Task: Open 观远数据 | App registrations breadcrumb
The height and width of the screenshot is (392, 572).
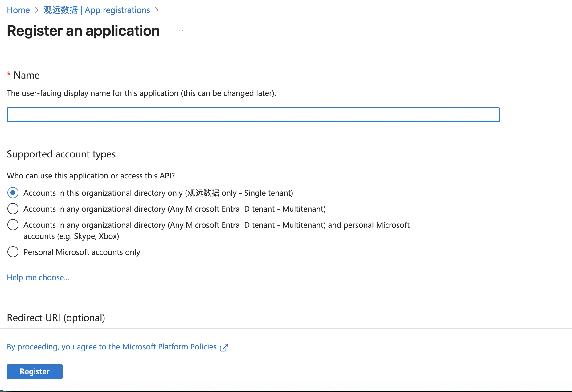Action: click(96, 10)
